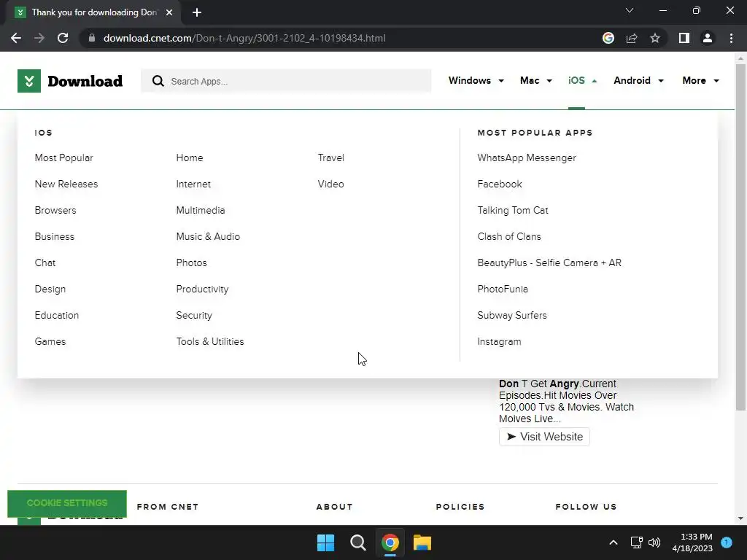Open Browsers category
Screen dimensions: 747x560
pyautogui.click(x=55, y=210)
